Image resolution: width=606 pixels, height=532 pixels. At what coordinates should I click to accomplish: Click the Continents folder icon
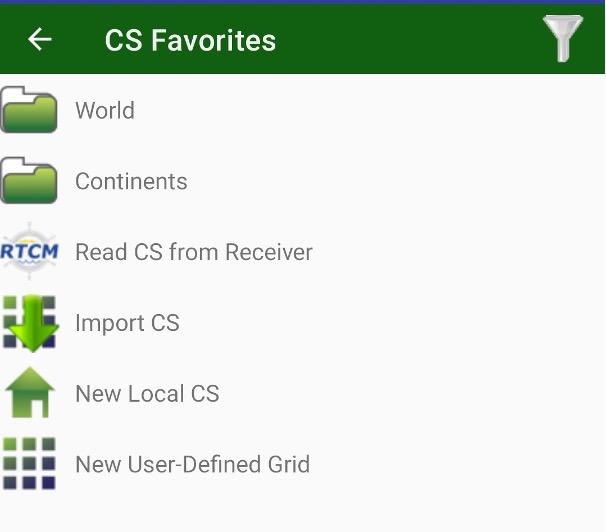tap(29, 180)
